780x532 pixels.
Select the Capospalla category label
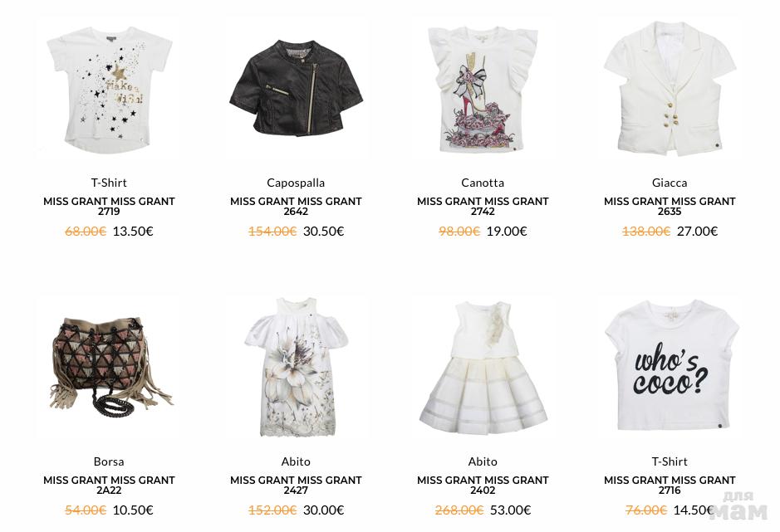tap(296, 183)
